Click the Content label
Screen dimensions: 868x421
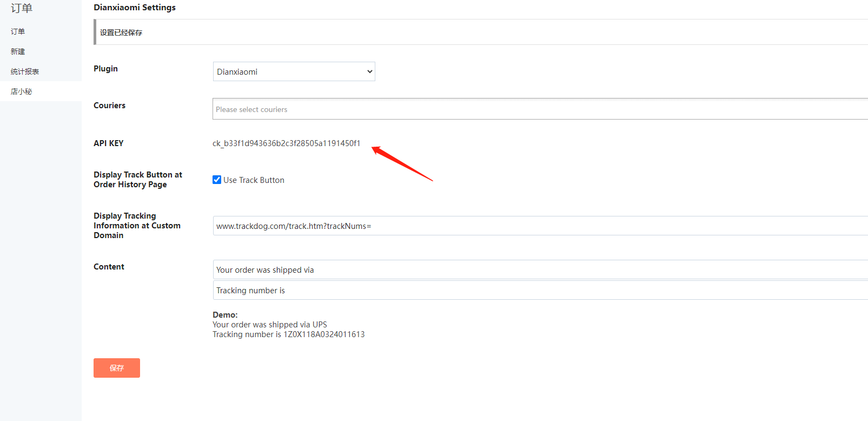click(109, 267)
